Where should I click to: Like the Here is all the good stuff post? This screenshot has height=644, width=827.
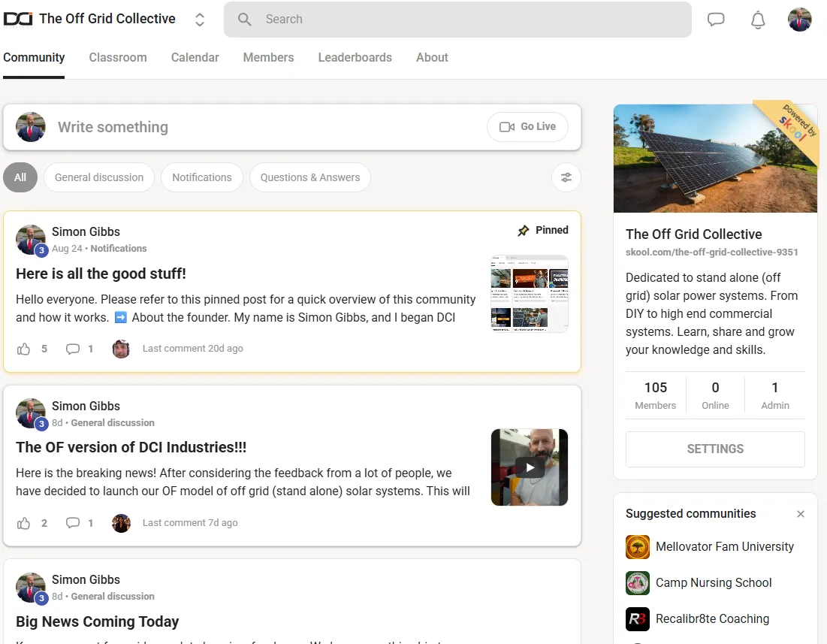24,349
